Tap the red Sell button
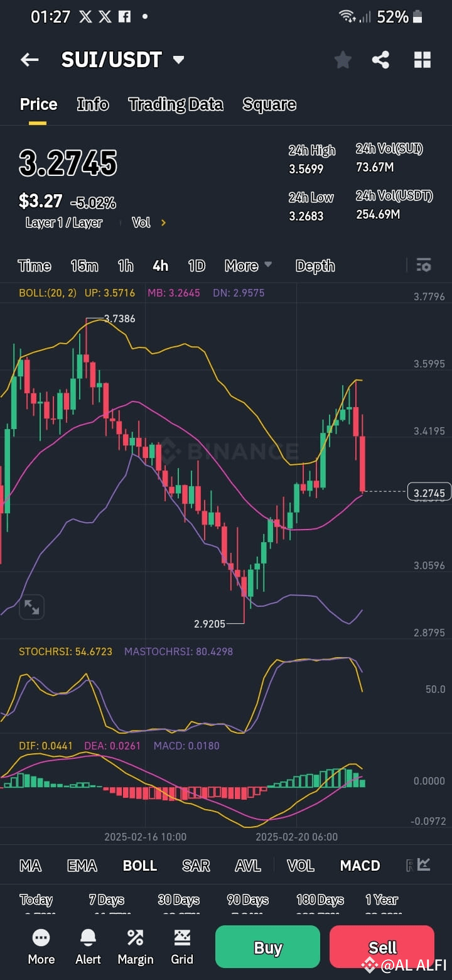Viewport: 452px width, 980px height. pos(382,947)
